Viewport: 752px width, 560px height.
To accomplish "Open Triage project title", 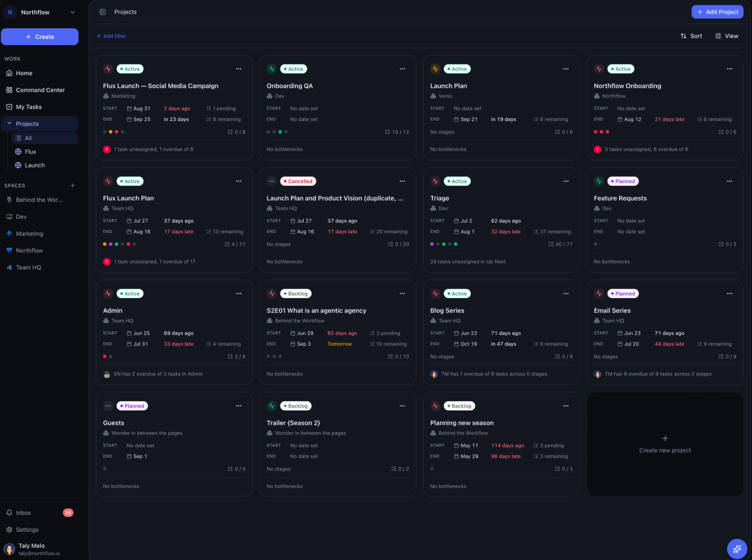I will pyautogui.click(x=439, y=198).
